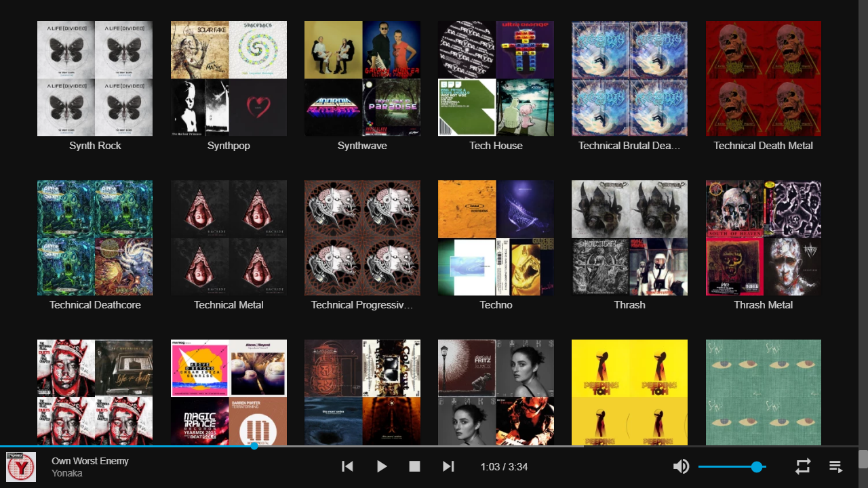
Task: Click the Technical Death Metal label
Action: click(x=764, y=146)
